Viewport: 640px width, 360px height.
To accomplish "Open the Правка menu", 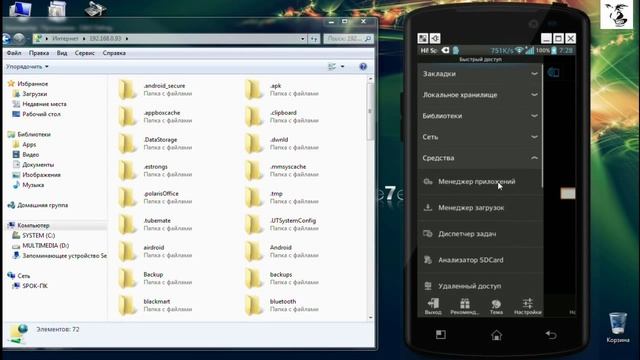I will 39,53.
